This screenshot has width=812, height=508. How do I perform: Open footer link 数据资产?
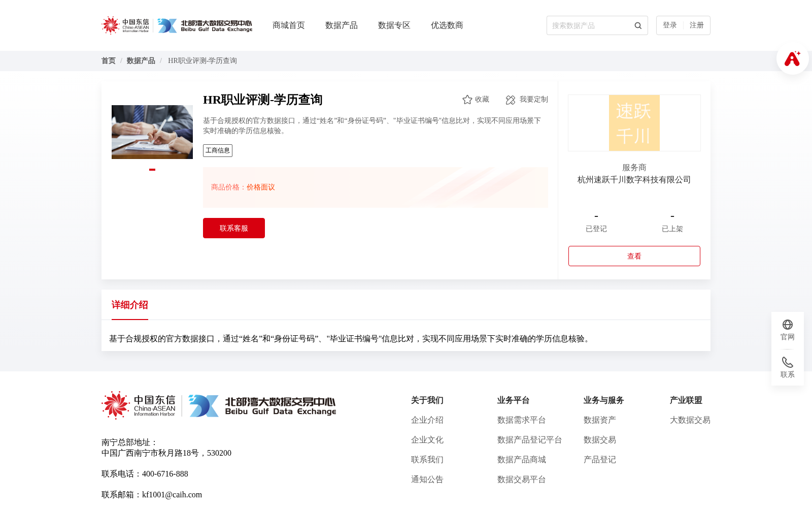[x=600, y=420]
